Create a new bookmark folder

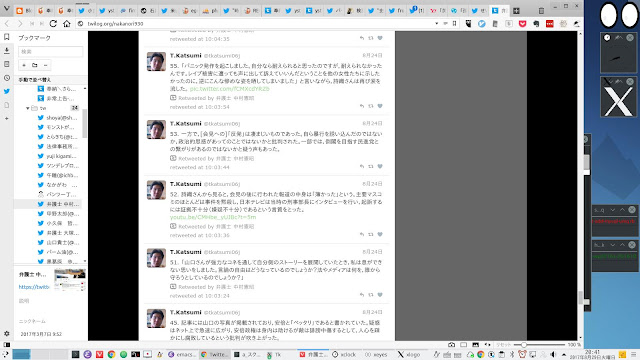point(35,65)
